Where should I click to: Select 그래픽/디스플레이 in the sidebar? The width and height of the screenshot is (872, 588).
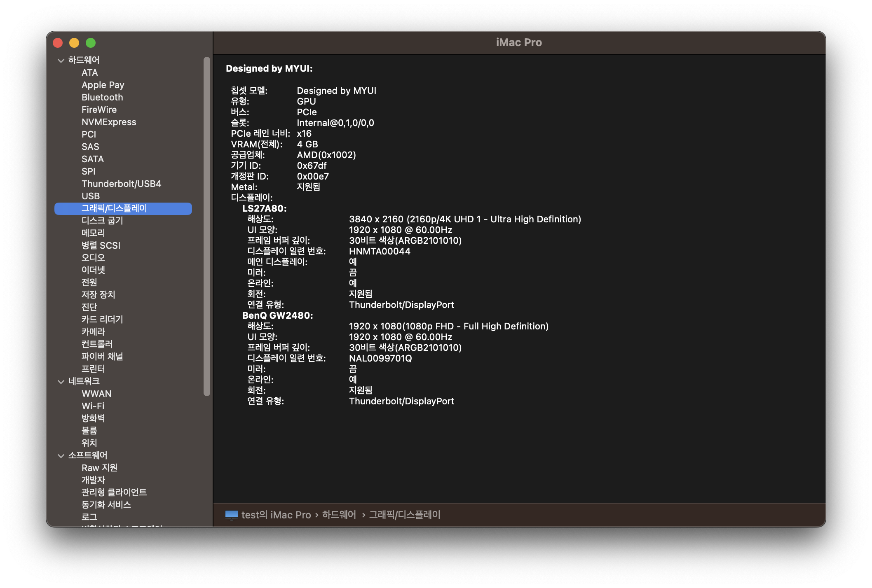123,208
